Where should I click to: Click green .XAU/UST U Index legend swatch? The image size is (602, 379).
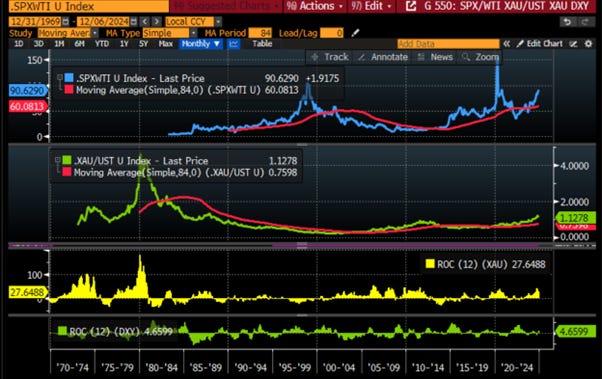point(67,160)
